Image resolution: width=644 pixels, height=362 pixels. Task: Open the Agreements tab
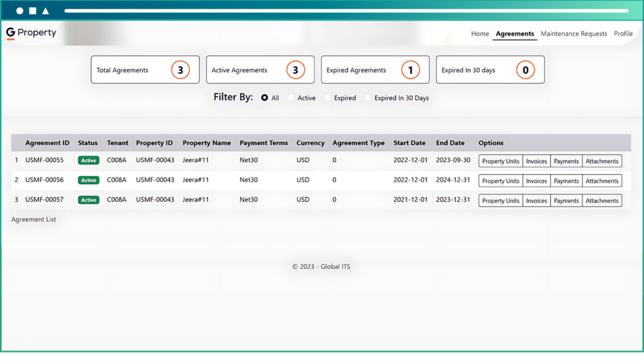(x=514, y=34)
